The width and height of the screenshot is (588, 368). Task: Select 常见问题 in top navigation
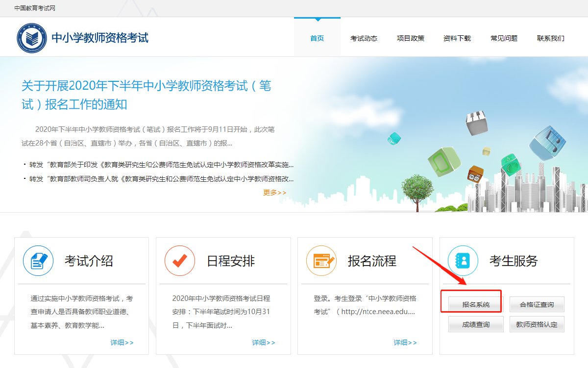504,38
